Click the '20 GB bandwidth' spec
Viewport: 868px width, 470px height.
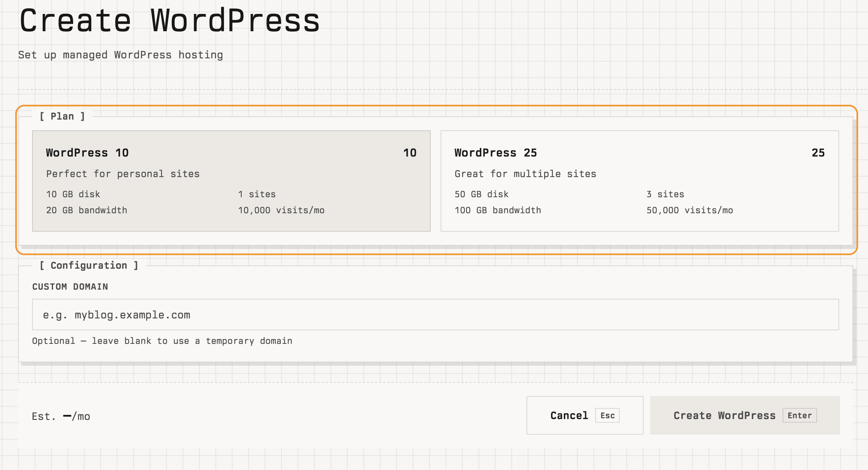pos(87,210)
